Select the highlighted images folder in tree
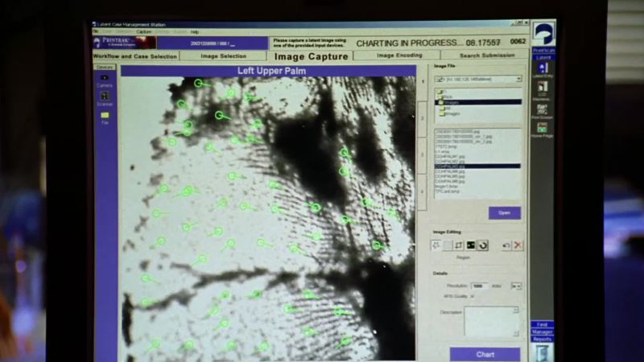 coord(478,102)
